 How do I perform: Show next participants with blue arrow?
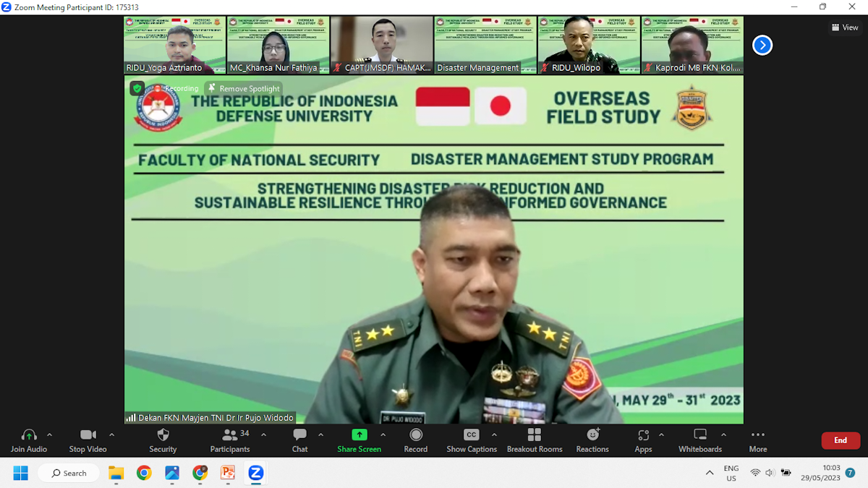click(x=762, y=45)
